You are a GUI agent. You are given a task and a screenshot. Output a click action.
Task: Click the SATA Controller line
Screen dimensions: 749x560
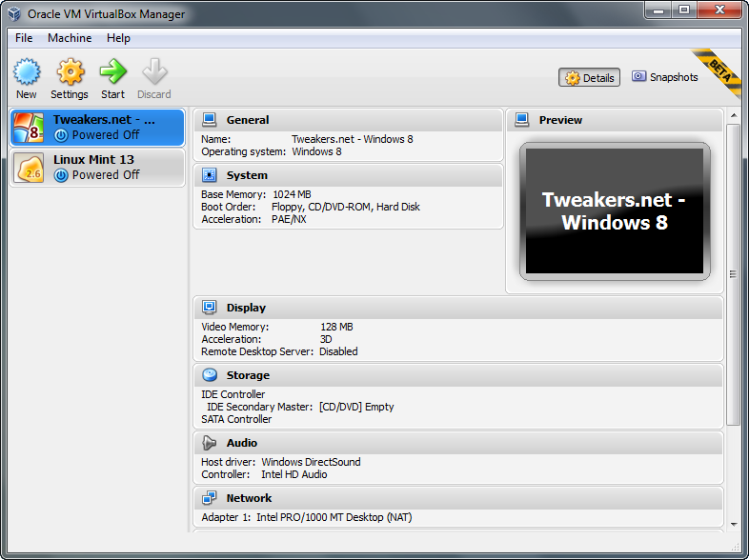[236, 419]
